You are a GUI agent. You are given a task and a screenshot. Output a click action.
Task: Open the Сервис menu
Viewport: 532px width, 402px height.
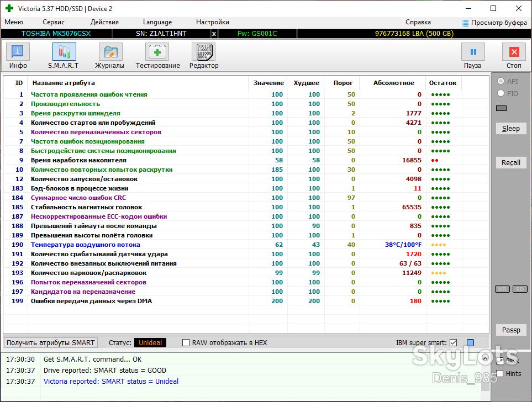pyautogui.click(x=54, y=22)
